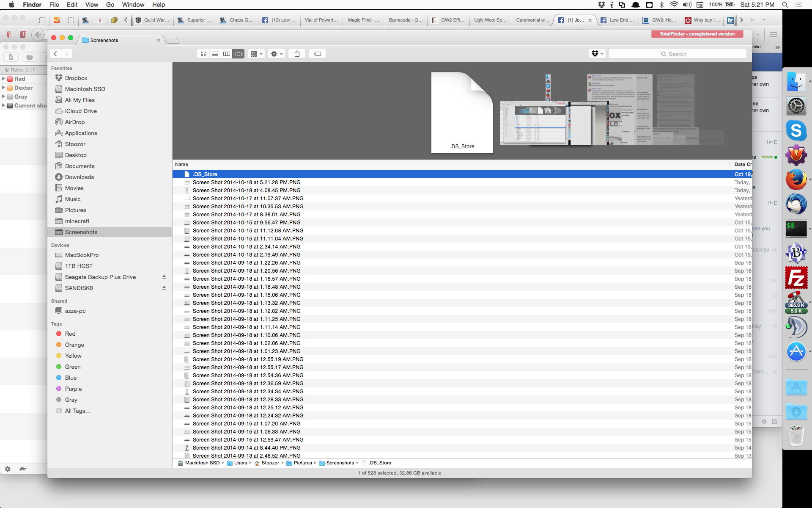The image size is (812, 508).
Task: Switch Finder to icon view
Action: [x=203, y=54]
